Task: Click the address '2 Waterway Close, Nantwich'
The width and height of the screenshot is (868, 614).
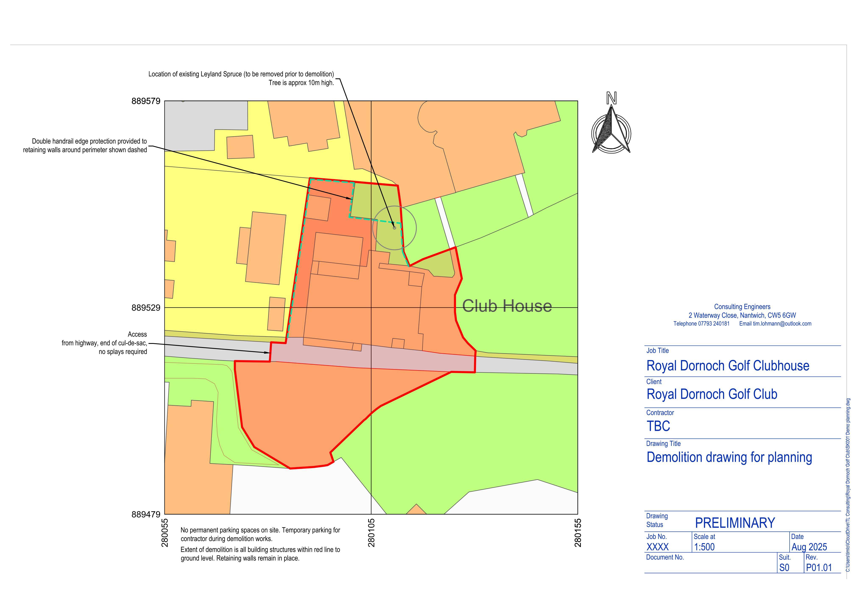Action: click(742, 315)
